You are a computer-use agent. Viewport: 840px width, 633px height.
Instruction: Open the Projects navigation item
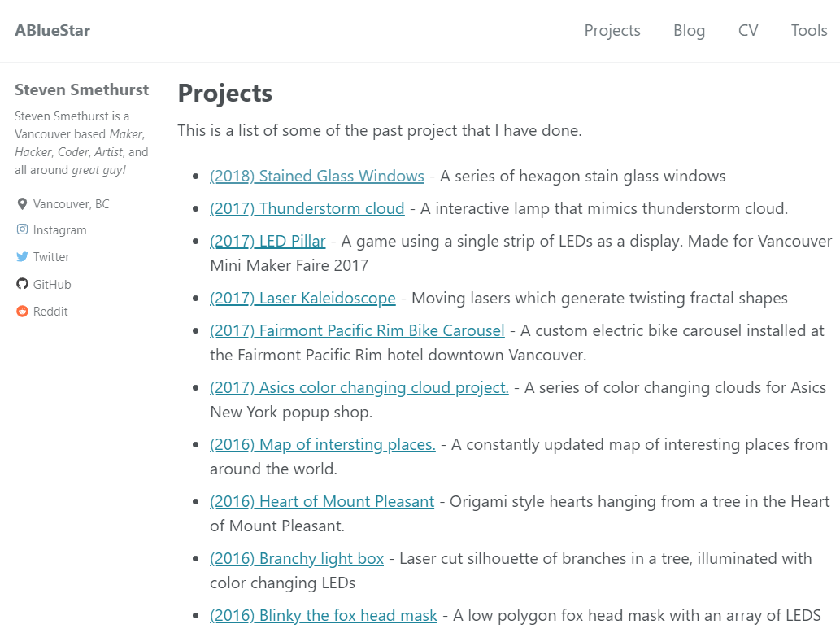pos(612,31)
